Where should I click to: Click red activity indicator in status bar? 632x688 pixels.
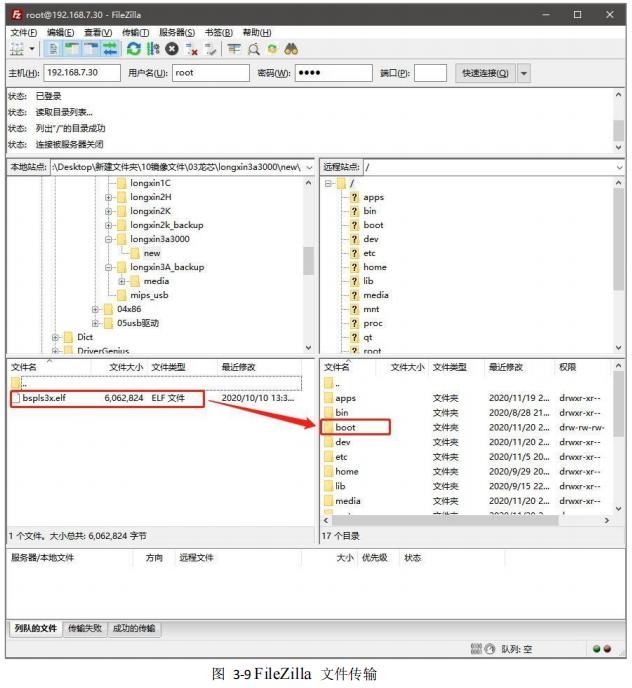[607, 649]
